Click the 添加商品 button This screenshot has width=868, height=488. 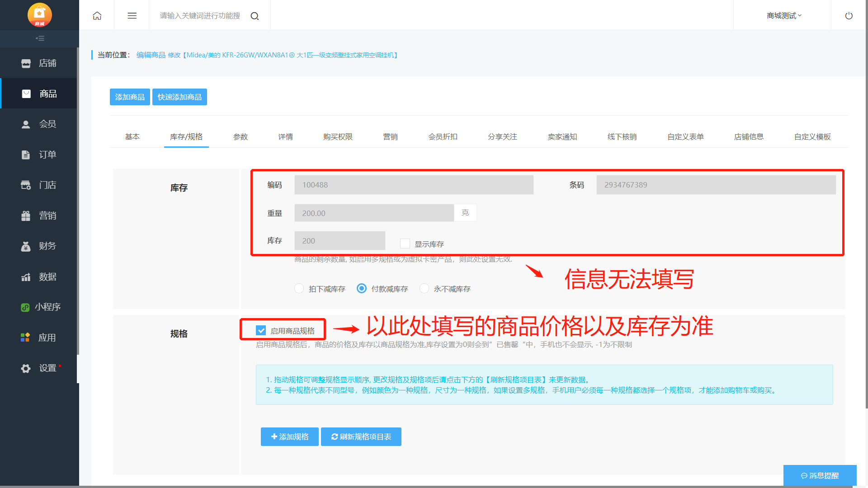point(130,97)
